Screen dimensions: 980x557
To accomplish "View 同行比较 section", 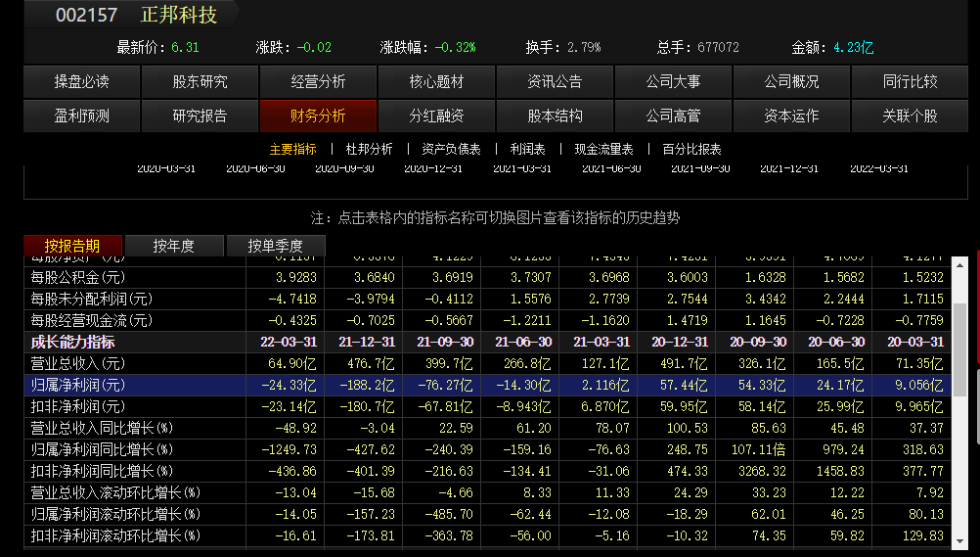I will coord(910,82).
